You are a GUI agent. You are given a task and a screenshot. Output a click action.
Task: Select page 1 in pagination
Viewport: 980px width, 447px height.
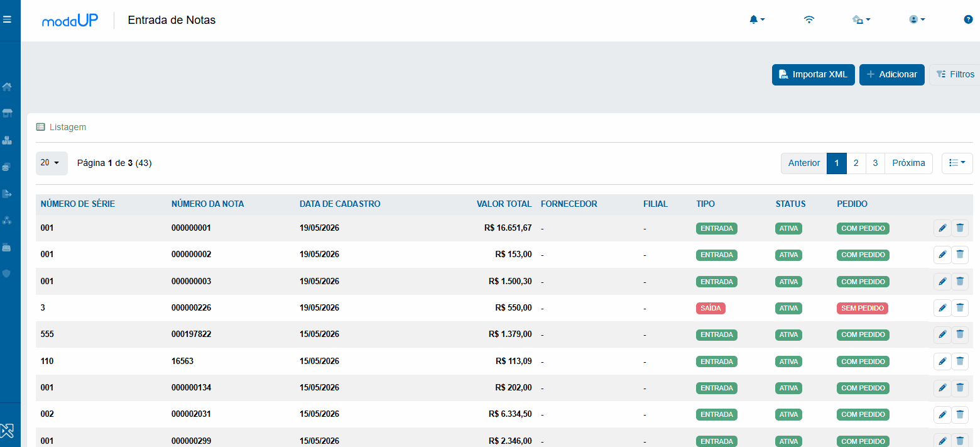[x=837, y=163]
